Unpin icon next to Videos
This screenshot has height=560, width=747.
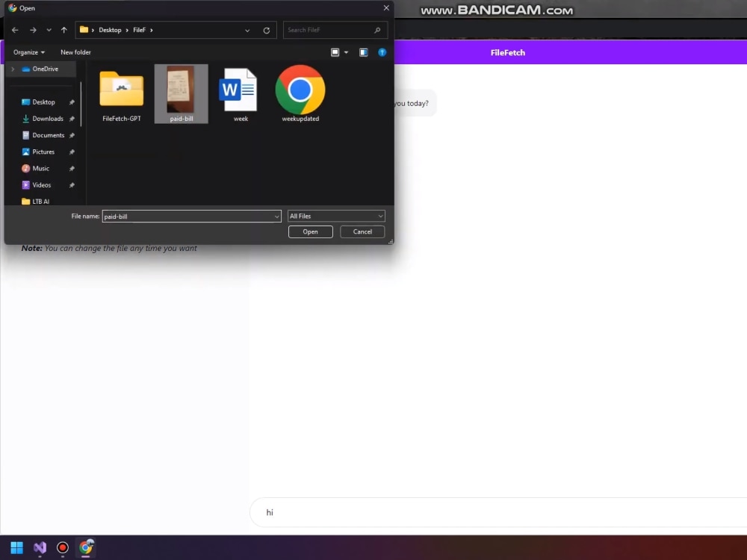[x=72, y=186]
